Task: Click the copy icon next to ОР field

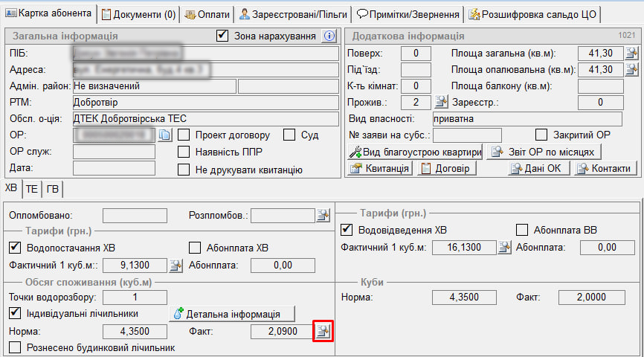Action: point(165,135)
